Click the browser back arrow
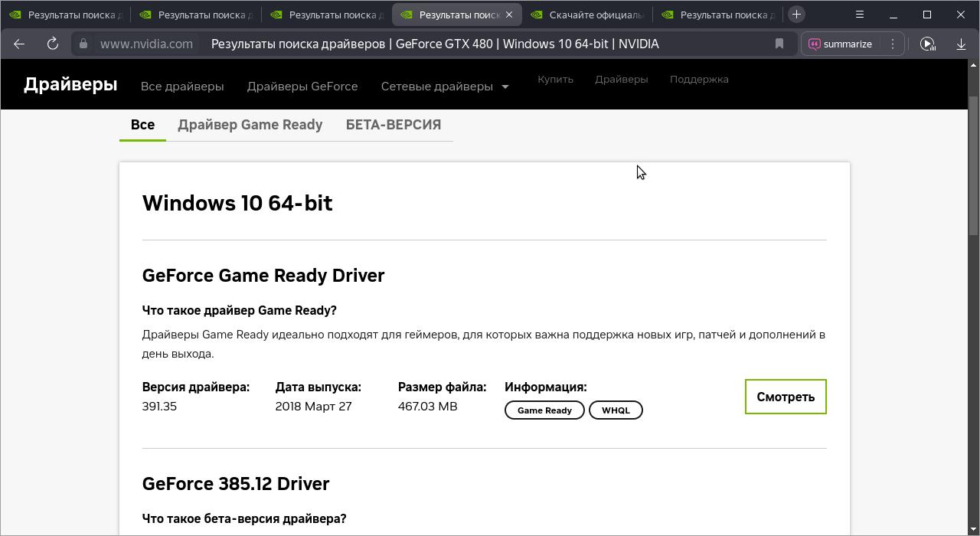980x536 pixels. pyautogui.click(x=19, y=44)
